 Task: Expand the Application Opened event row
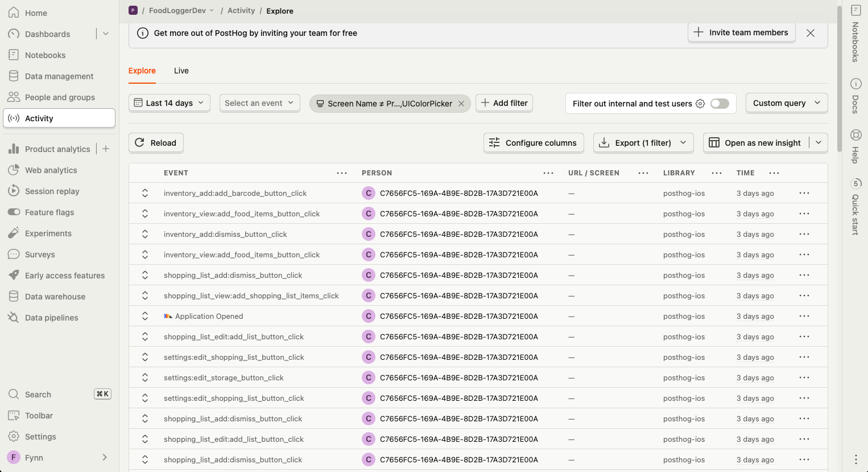pyautogui.click(x=145, y=316)
